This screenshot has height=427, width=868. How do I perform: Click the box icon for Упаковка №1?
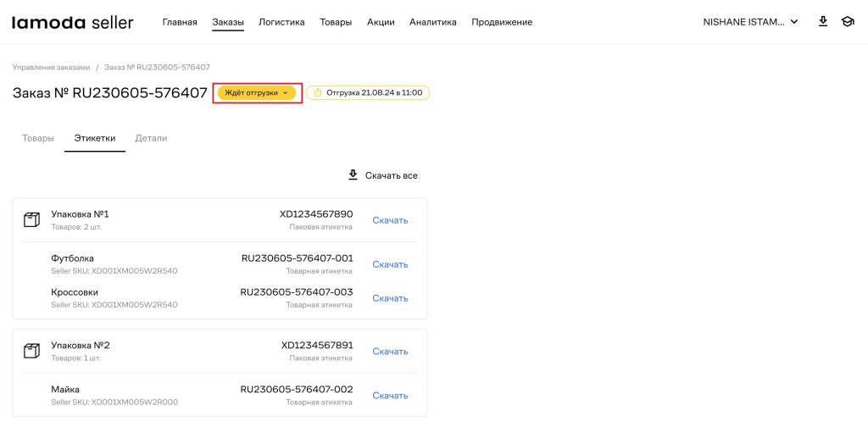31,220
